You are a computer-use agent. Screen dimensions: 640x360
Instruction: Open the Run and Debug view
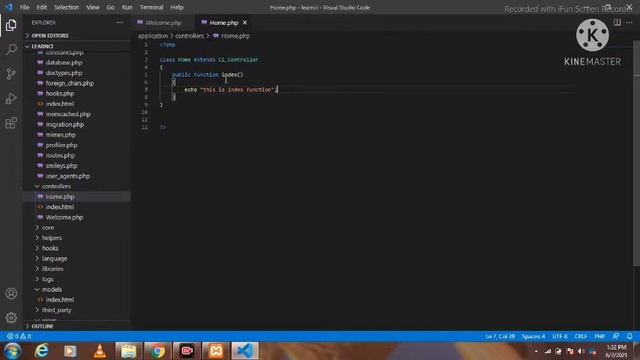click(x=11, y=98)
